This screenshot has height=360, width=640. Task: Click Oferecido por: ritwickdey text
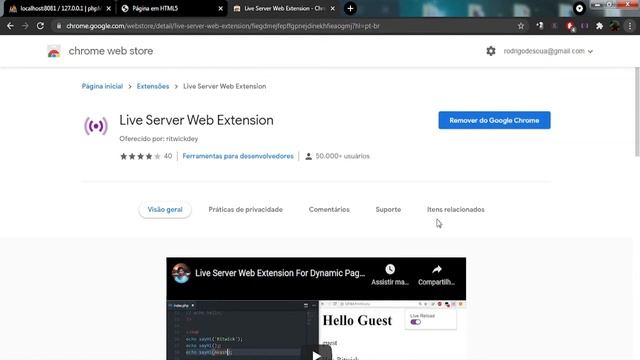point(159,139)
